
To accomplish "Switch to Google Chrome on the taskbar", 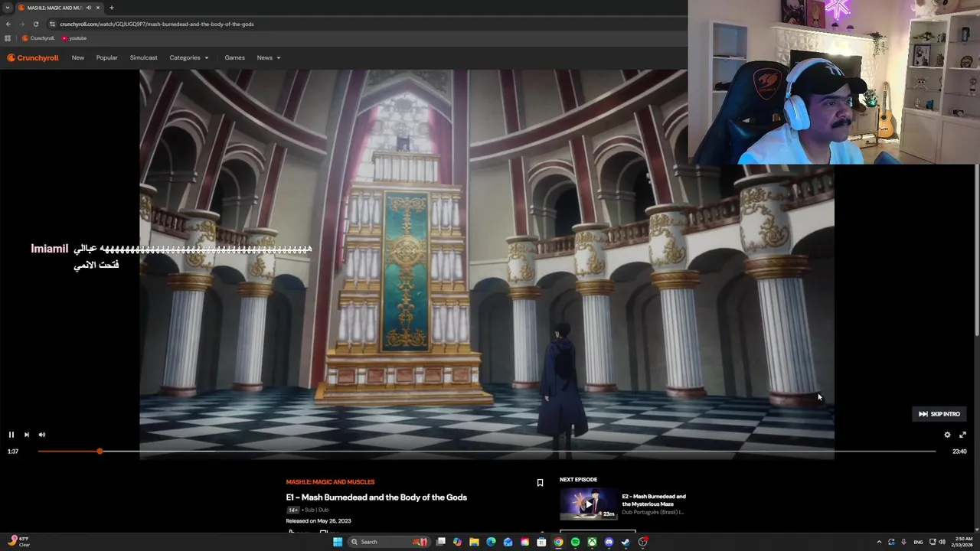I will click(x=558, y=542).
